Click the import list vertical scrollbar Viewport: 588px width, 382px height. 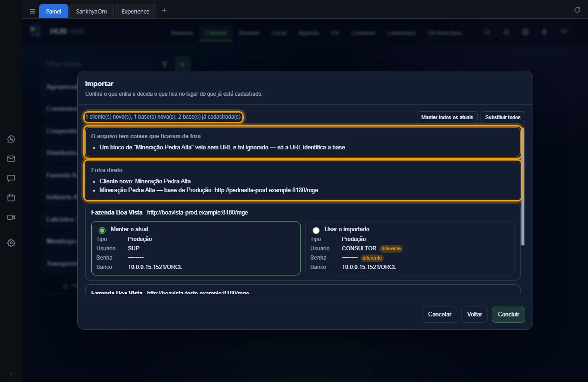tap(523, 186)
